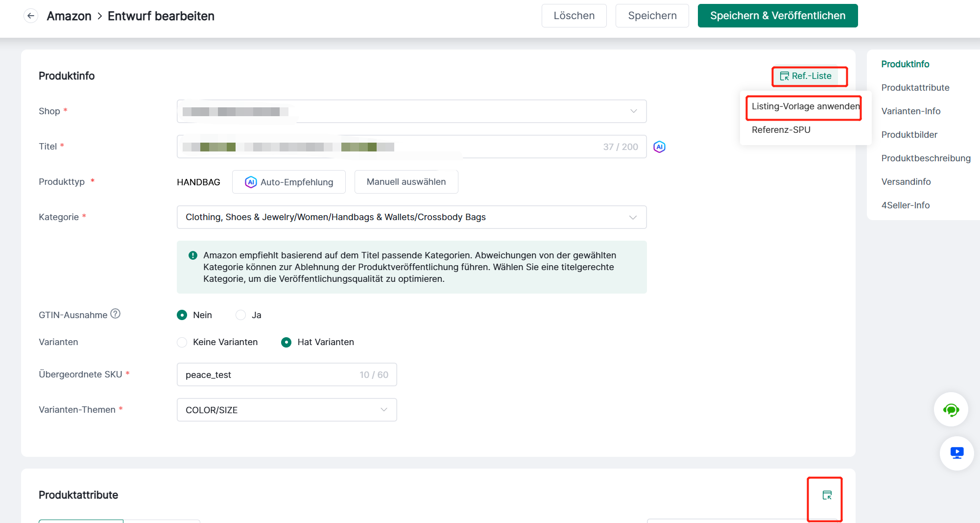Viewport: 980px width, 523px height.
Task: Expand the Kategorie dropdown
Action: pyautogui.click(x=411, y=217)
